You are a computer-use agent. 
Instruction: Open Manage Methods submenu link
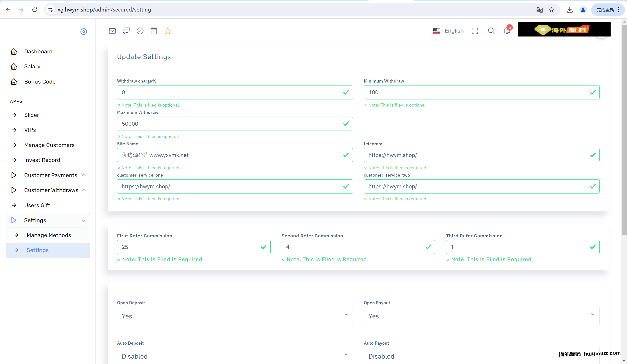click(49, 235)
